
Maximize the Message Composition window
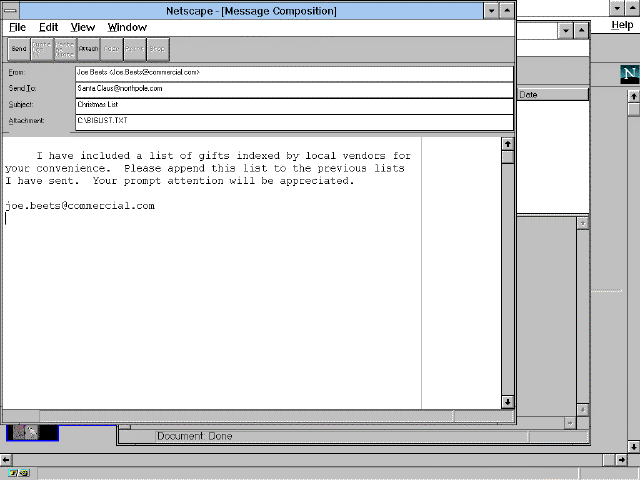point(507,11)
